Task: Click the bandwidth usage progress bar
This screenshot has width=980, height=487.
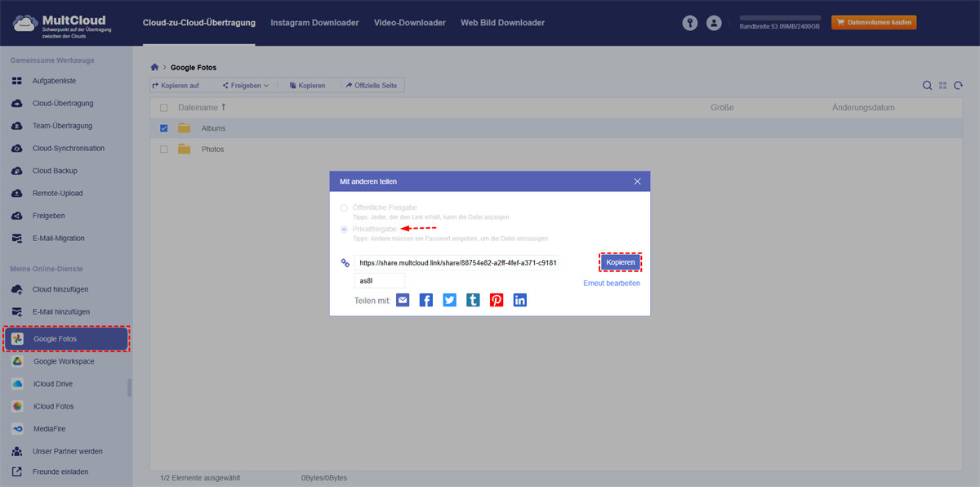Action: [779, 16]
